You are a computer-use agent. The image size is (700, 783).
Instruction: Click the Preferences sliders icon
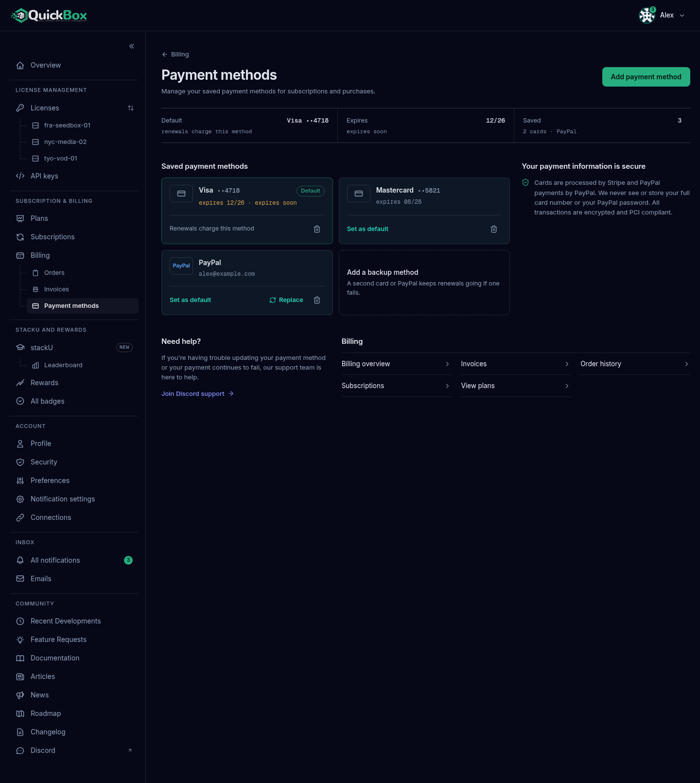pyautogui.click(x=20, y=480)
